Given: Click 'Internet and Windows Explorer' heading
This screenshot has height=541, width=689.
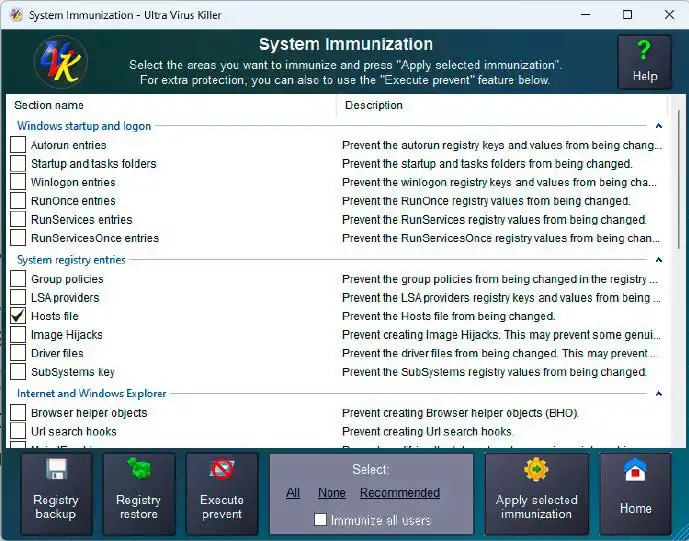Looking at the screenshot, I should pyautogui.click(x=92, y=393).
